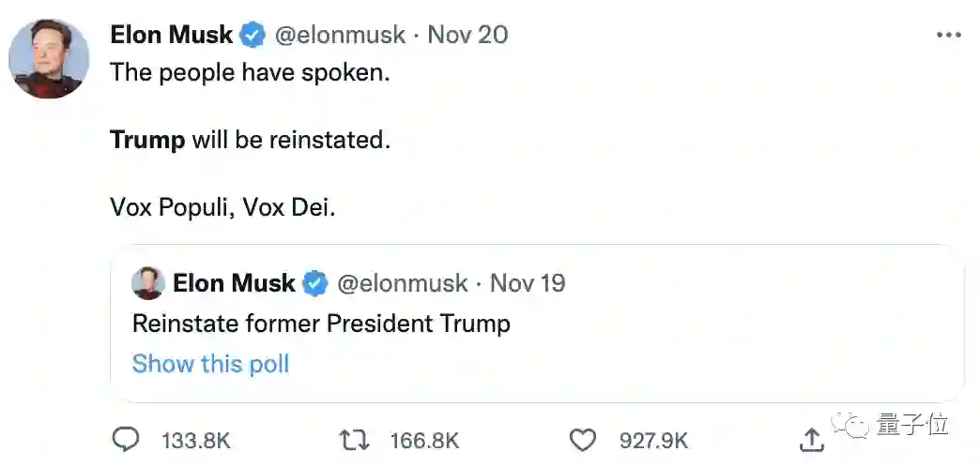Open the three-dot more options menu
Viewport: 980px width, 467px height.
tap(949, 36)
